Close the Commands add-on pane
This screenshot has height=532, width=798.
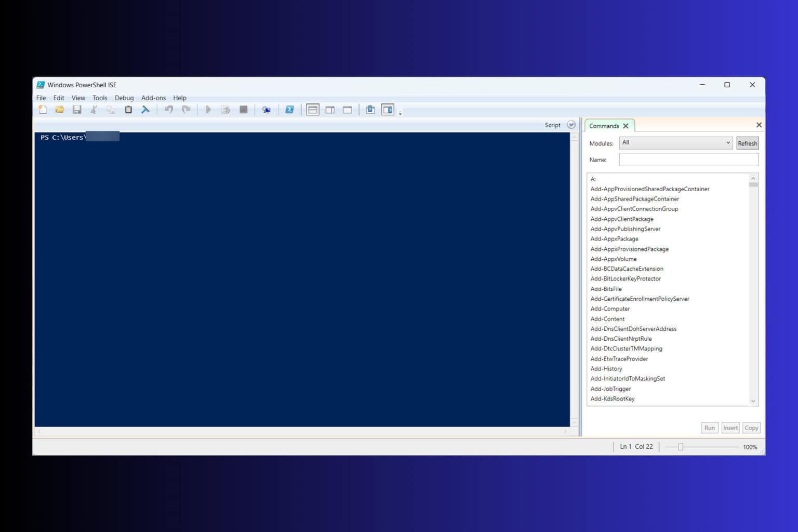[x=759, y=125]
